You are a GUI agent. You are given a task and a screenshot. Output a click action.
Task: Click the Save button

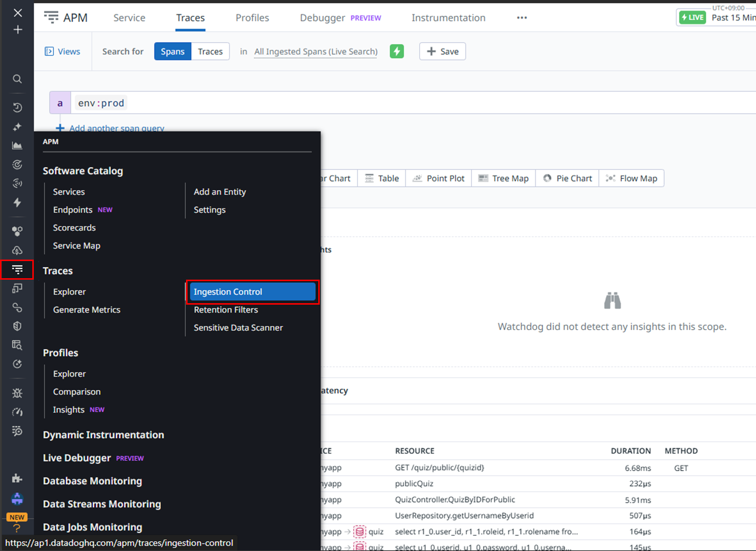442,51
